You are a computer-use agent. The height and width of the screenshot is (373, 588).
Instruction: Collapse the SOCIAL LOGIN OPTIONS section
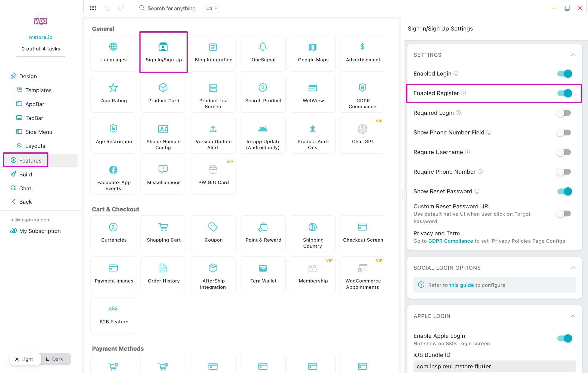tap(573, 268)
